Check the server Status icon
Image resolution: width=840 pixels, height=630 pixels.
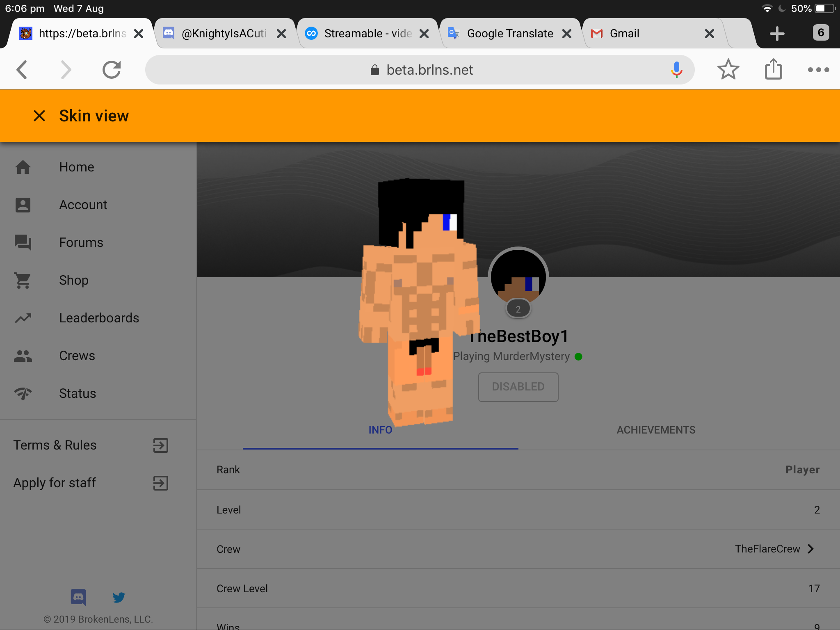click(x=23, y=393)
